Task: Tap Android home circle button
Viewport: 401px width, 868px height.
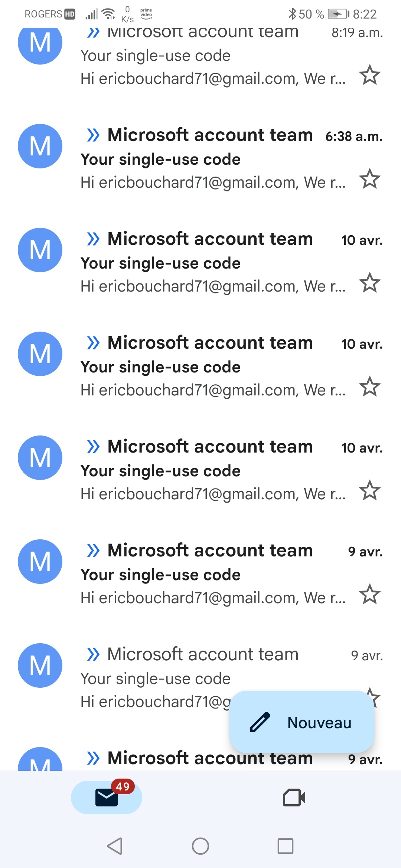Action: point(200,846)
